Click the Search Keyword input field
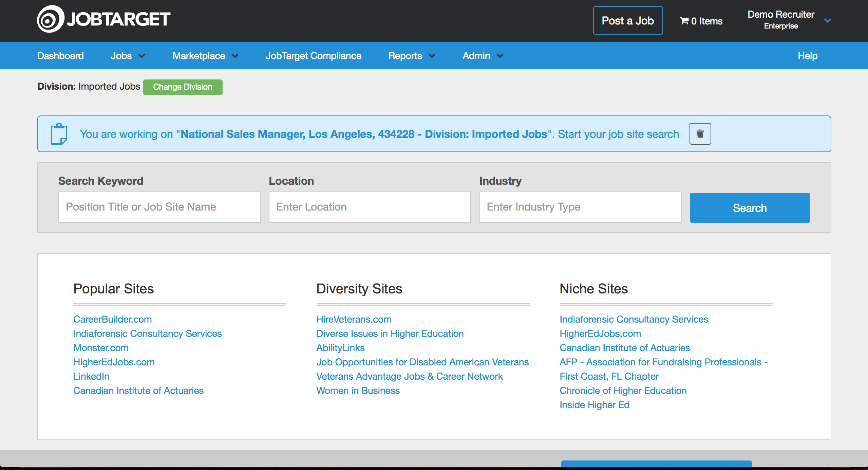The width and height of the screenshot is (868, 470). tap(159, 207)
